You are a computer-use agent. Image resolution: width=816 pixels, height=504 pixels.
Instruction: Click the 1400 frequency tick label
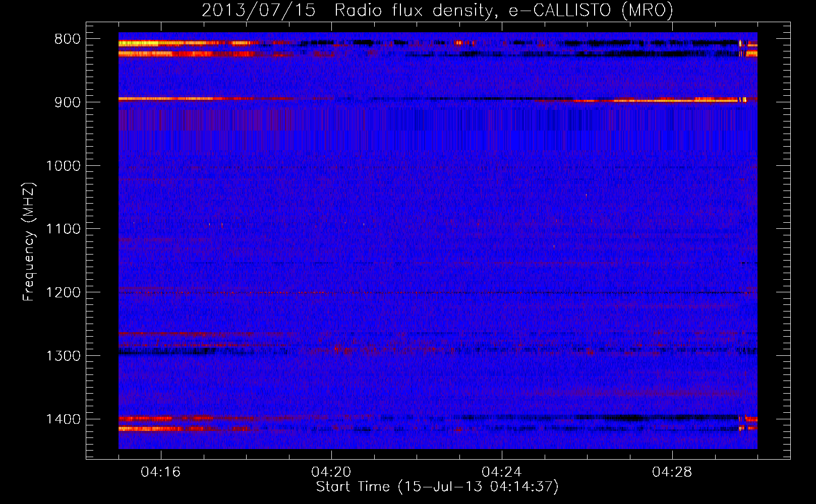[x=64, y=419]
